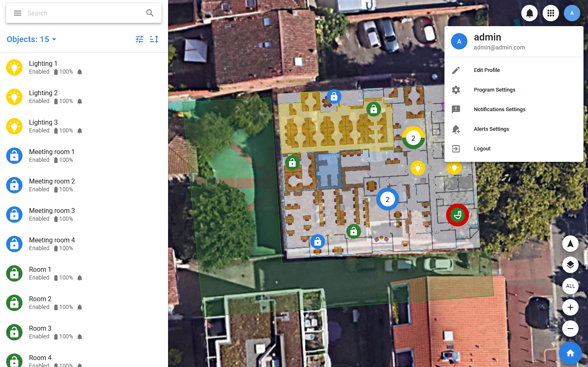Open the notifications bell at top
588x367 pixels.
pyautogui.click(x=530, y=13)
